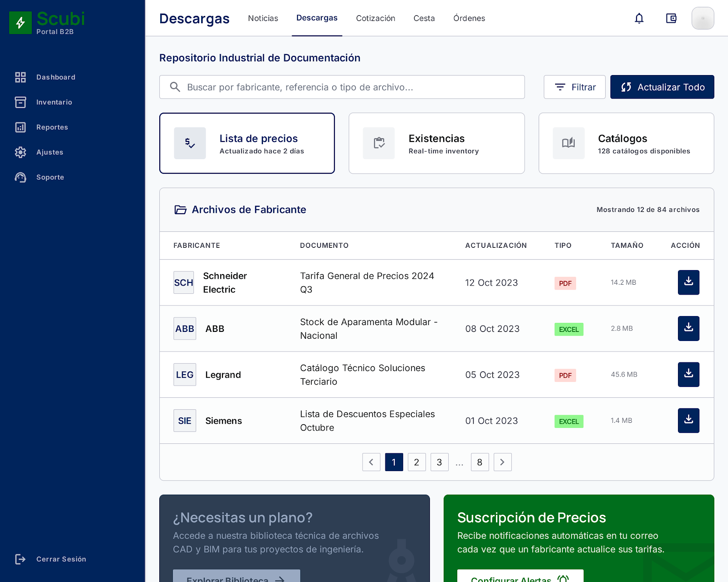Open the notifications bell

639,18
